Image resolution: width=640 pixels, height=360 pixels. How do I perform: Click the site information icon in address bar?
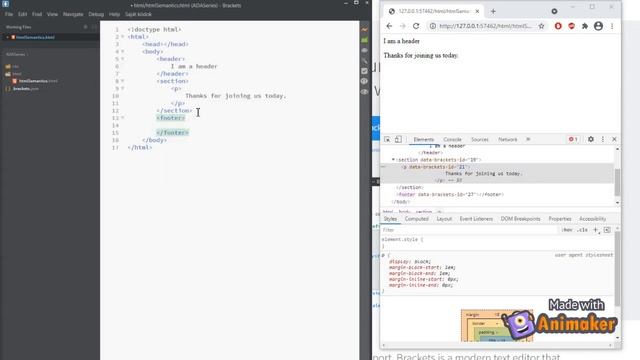(432, 26)
